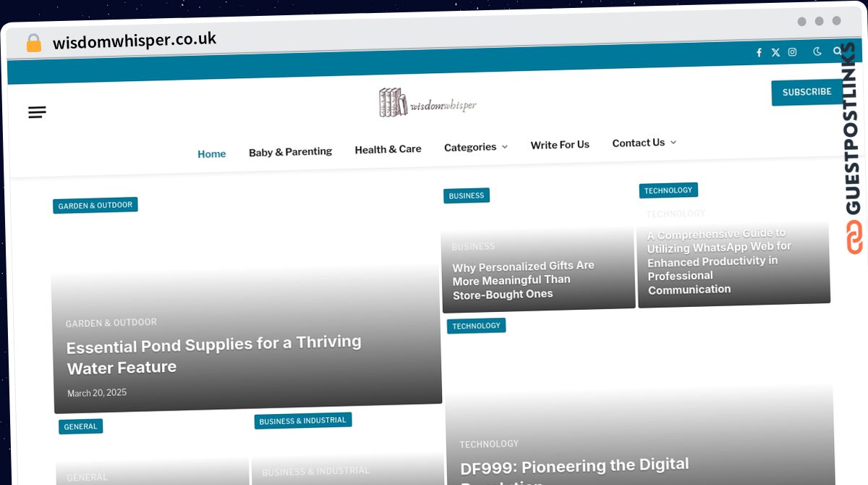Click the March 20, 2025 date
The width and height of the screenshot is (868, 485).
pos(97,393)
